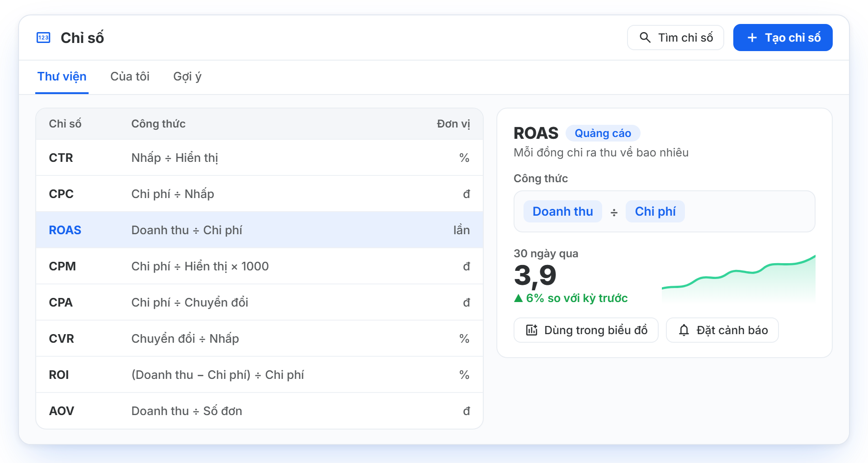Select the CPA metric row
This screenshot has width=868, height=463.
259,302
